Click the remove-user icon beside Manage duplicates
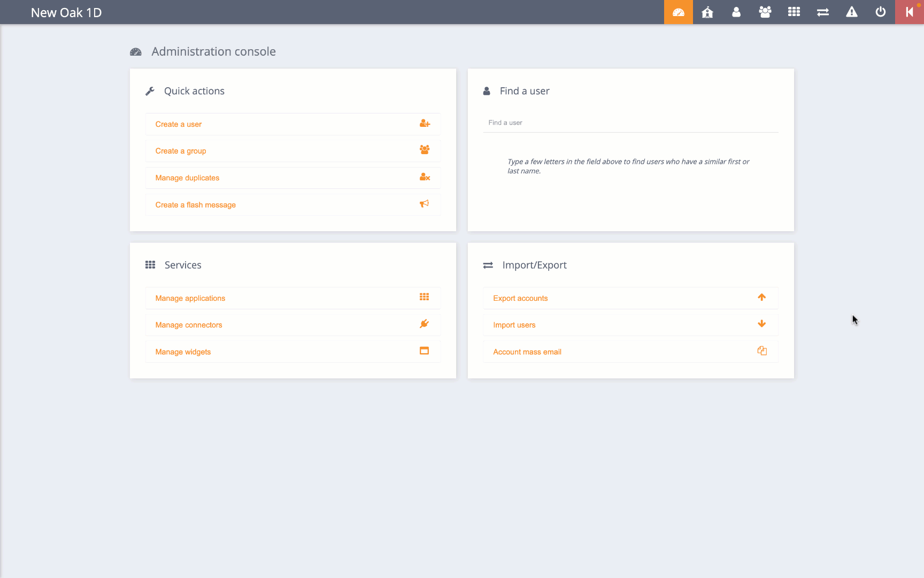The height and width of the screenshot is (578, 924). [x=425, y=177]
